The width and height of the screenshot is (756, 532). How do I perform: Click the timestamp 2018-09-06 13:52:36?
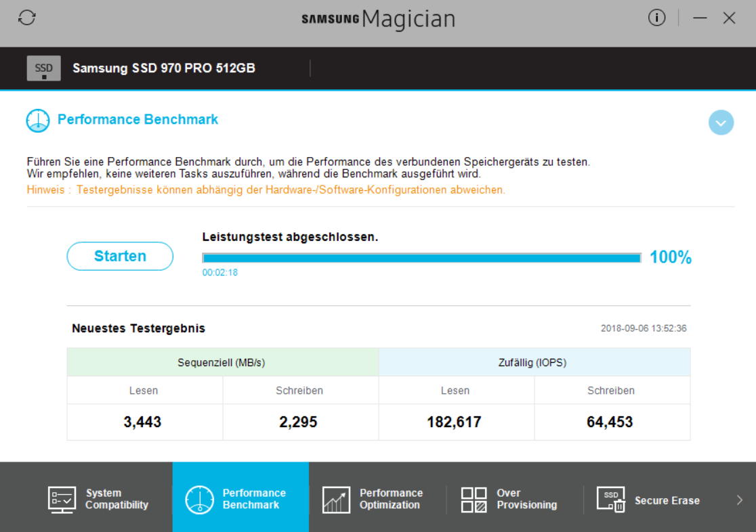tap(644, 328)
